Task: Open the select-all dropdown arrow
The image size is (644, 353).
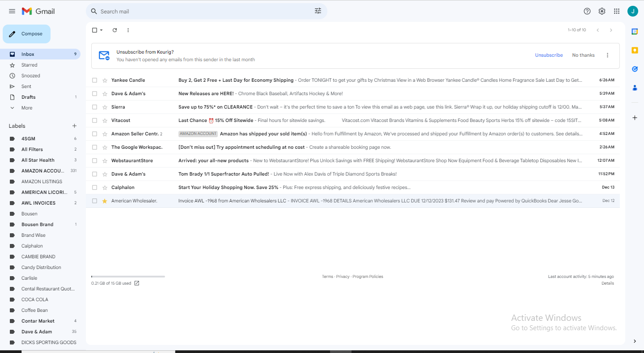Action: tap(102, 30)
